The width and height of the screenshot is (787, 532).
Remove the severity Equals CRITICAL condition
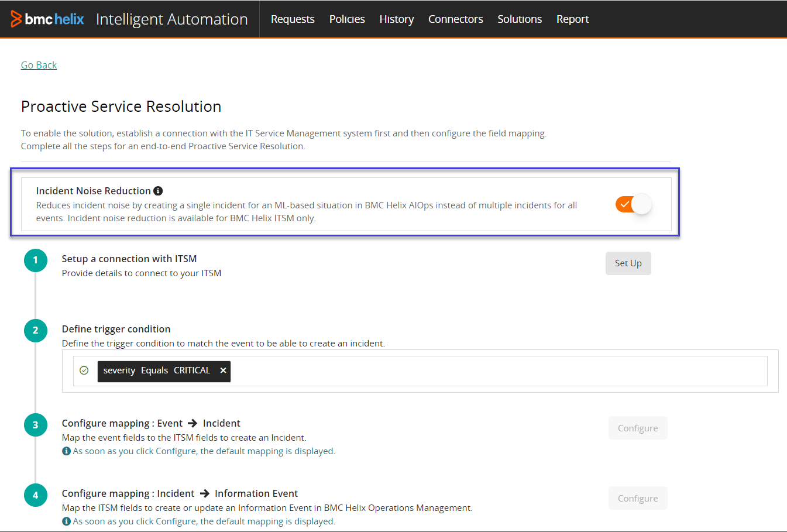pyautogui.click(x=223, y=370)
